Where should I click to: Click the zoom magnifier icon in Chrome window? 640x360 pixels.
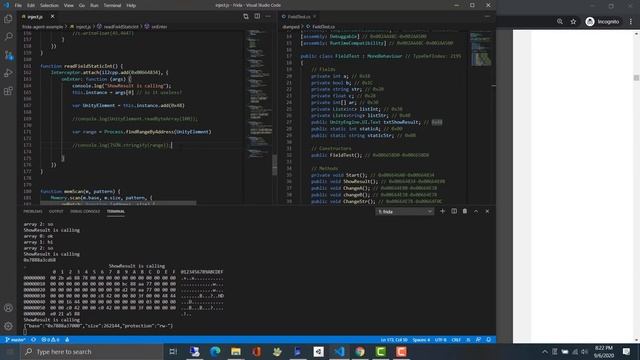(x=560, y=22)
